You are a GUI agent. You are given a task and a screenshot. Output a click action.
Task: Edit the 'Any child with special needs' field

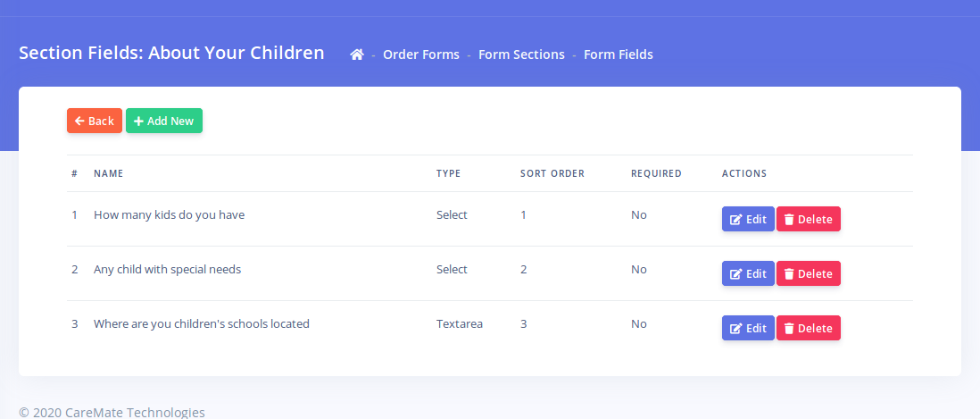(x=747, y=273)
